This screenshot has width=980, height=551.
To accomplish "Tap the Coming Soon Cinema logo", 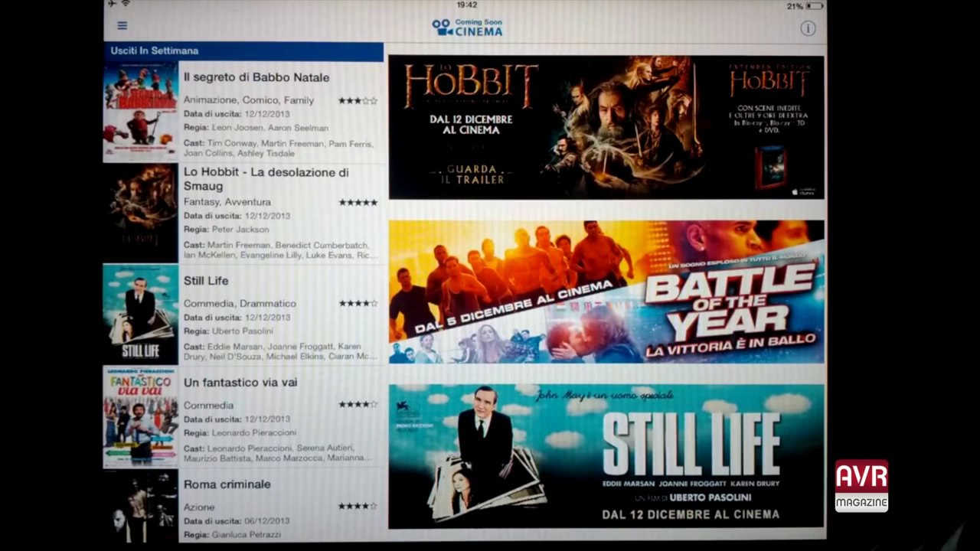I will [x=467, y=28].
